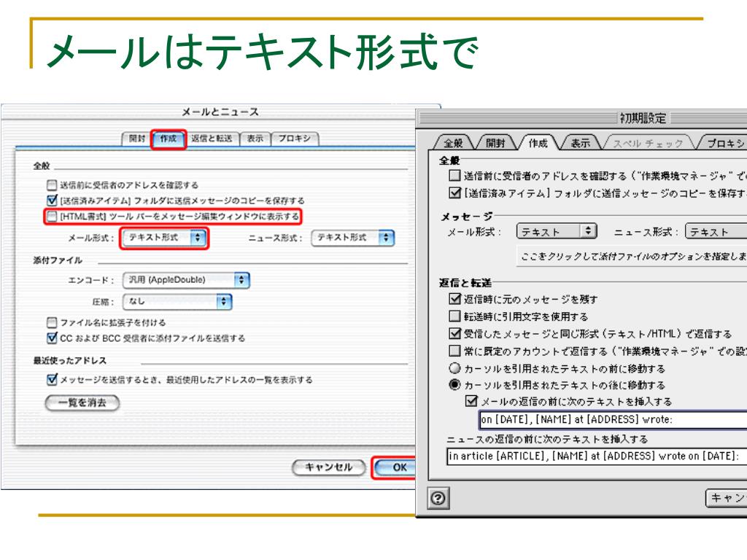Toggle 最近使用したアドレスの一覧を表示する checkbox
Screen dimensions: 747x560
click(x=52, y=379)
